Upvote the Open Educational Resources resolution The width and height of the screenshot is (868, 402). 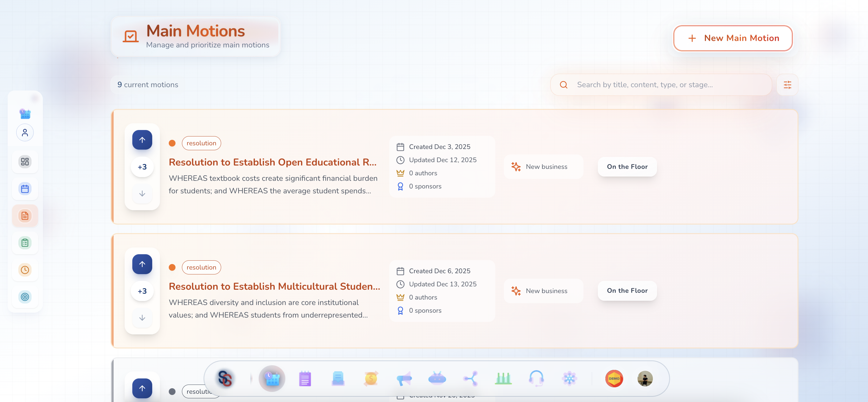pos(142,140)
